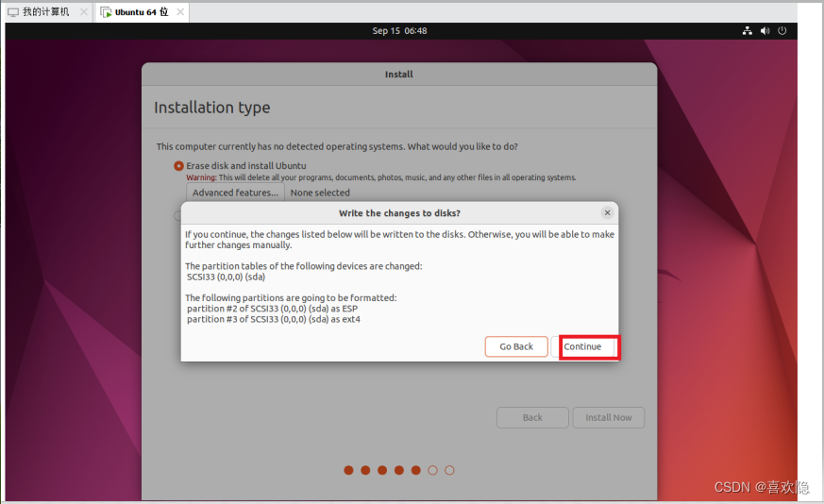Click the Install Now button

(x=609, y=417)
